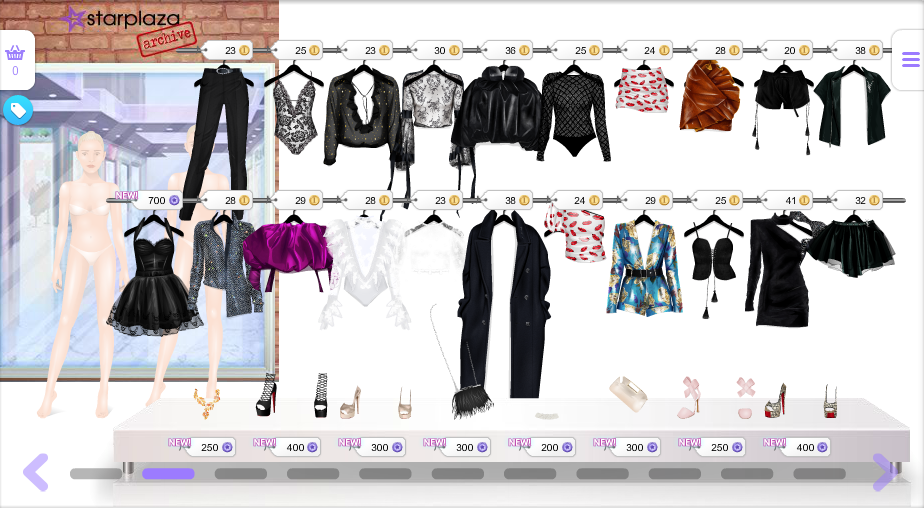
Task: Pick the pink bow heels
Action: [x=690, y=398]
